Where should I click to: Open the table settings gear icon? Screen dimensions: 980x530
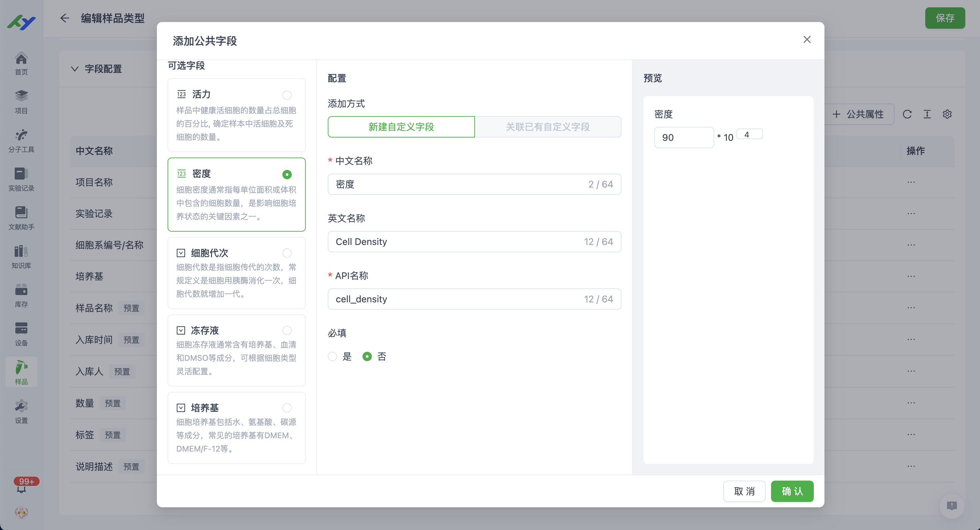(x=947, y=114)
